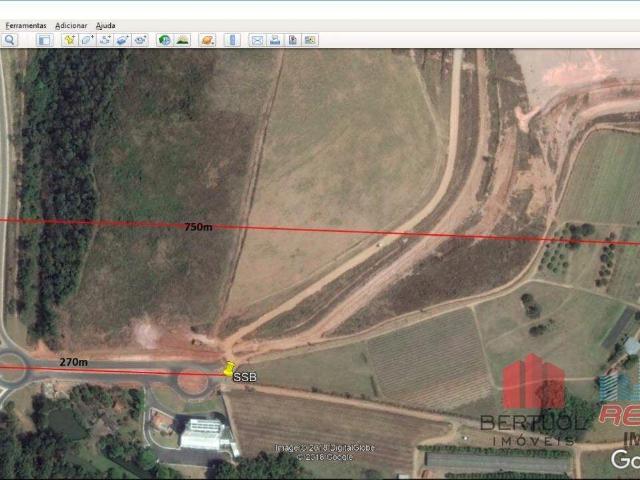
Task: Click the 750m measurement label
Action: [x=198, y=227]
